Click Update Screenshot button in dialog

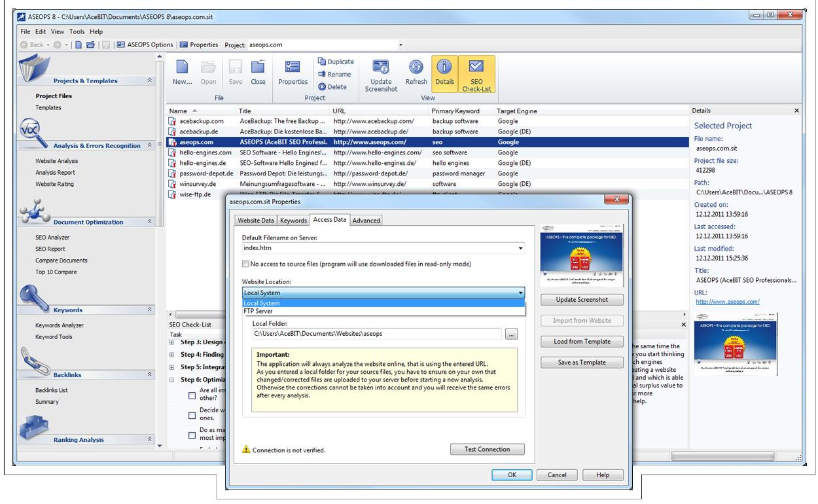582,300
